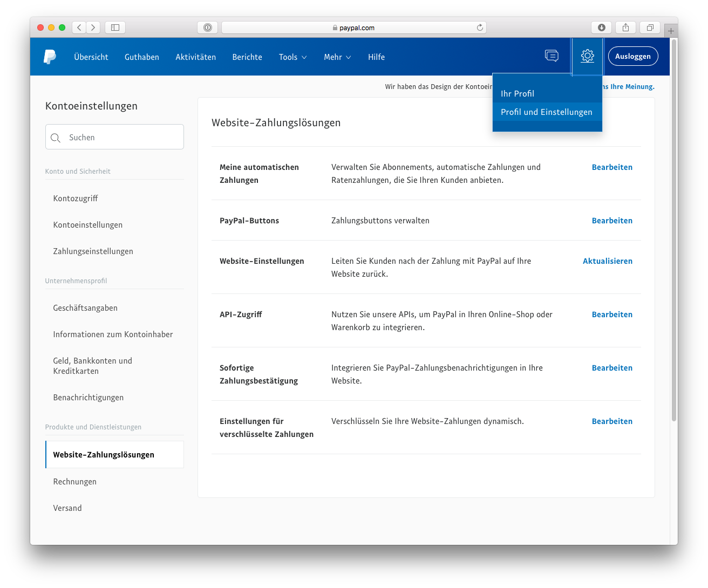Click the Ausloggen button

click(632, 56)
